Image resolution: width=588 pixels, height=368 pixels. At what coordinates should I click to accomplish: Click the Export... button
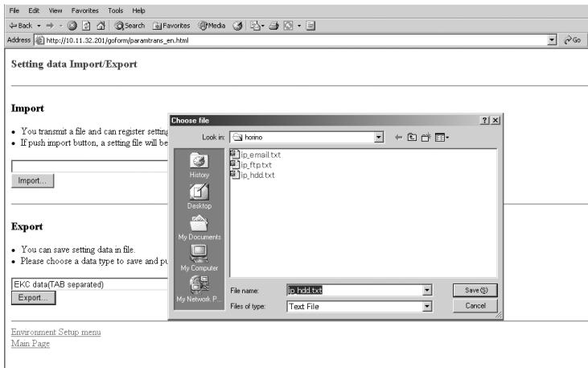33,298
